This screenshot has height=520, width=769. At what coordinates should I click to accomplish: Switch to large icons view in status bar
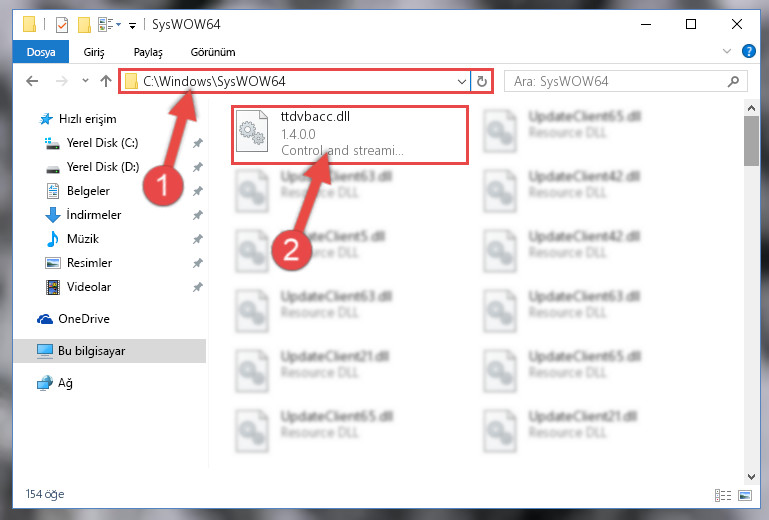745,495
